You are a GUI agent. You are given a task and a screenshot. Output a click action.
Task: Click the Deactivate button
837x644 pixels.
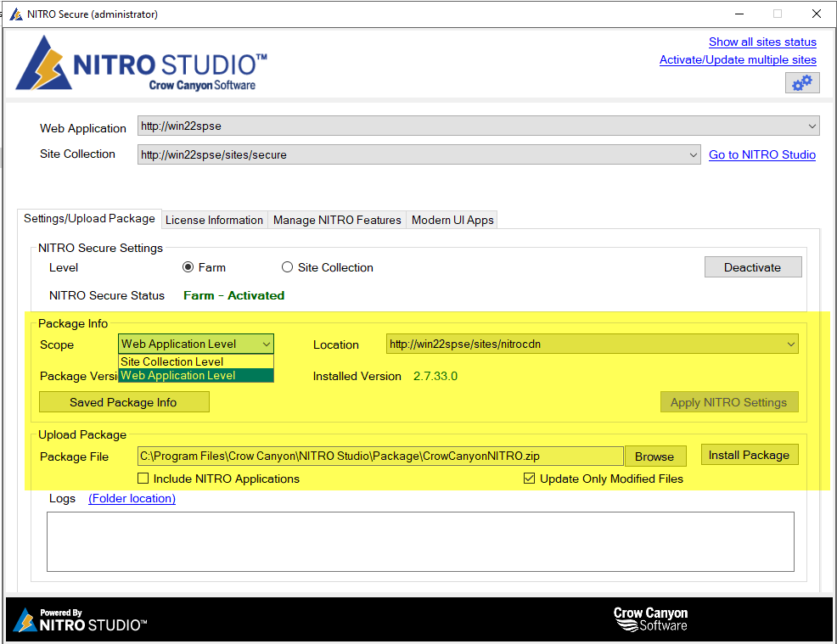[x=753, y=267]
